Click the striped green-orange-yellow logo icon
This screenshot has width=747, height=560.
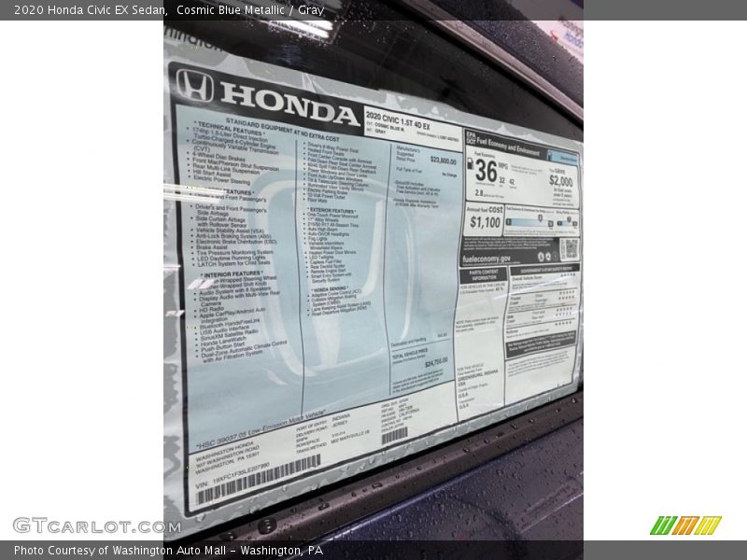[x=685, y=525]
